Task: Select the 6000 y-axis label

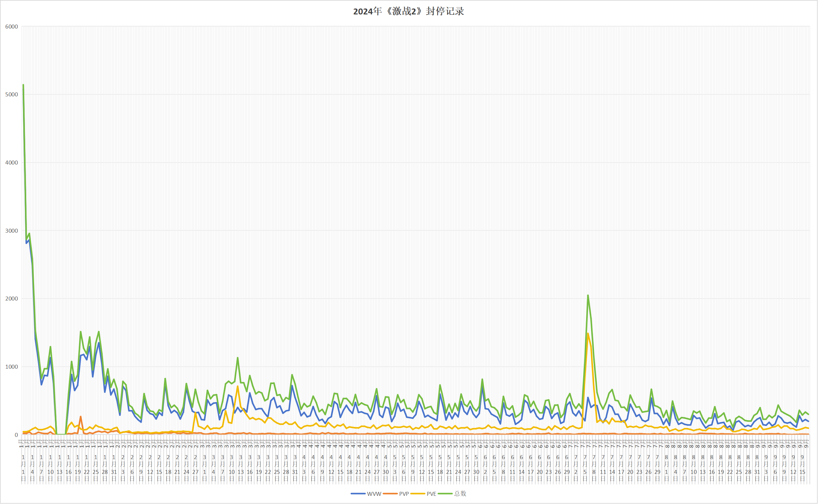Action: coord(11,27)
